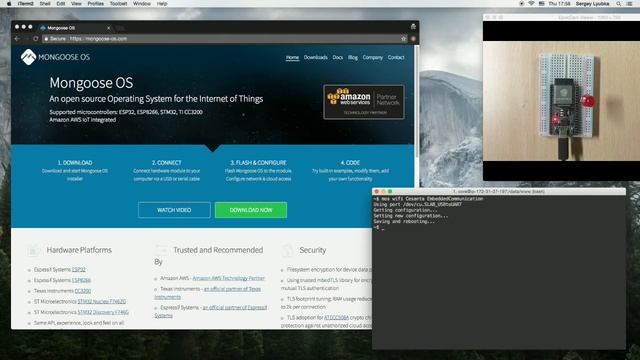Open Spotlight search in the menu bar
The width and height of the screenshot is (640, 360).
pos(619,4)
